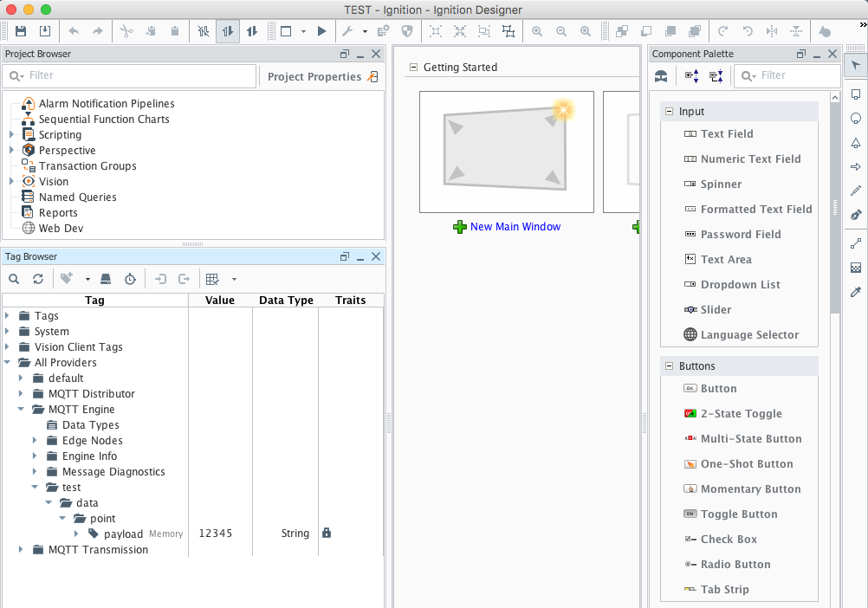
Task: Refresh the Tag Browser
Action: pyautogui.click(x=37, y=280)
